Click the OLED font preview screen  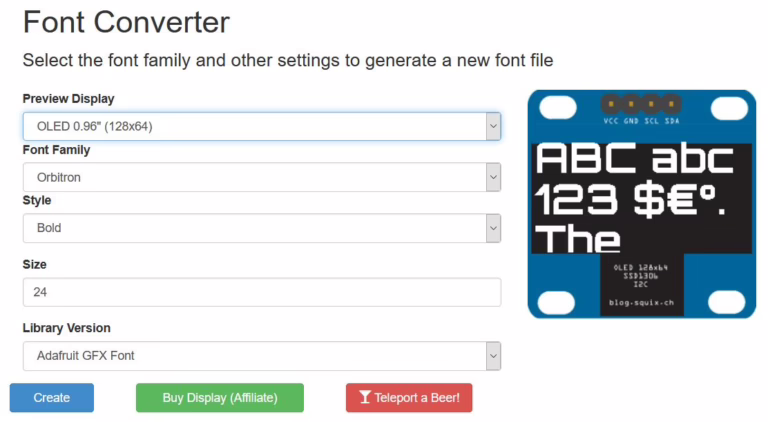pos(641,197)
